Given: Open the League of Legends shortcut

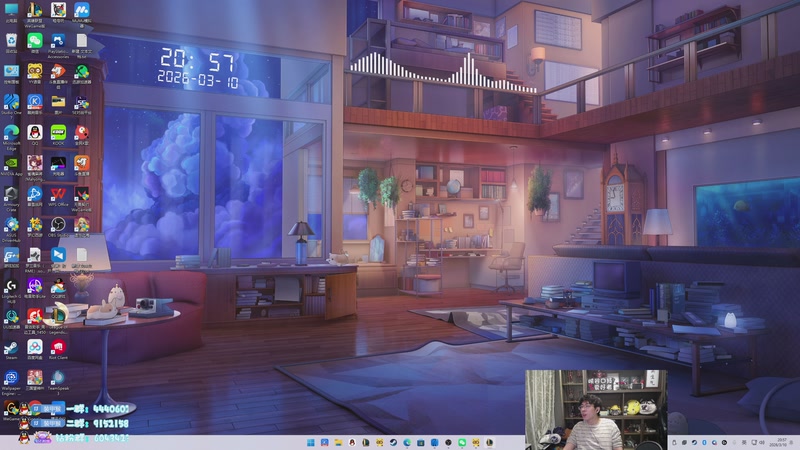Looking at the screenshot, I should [58, 320].
